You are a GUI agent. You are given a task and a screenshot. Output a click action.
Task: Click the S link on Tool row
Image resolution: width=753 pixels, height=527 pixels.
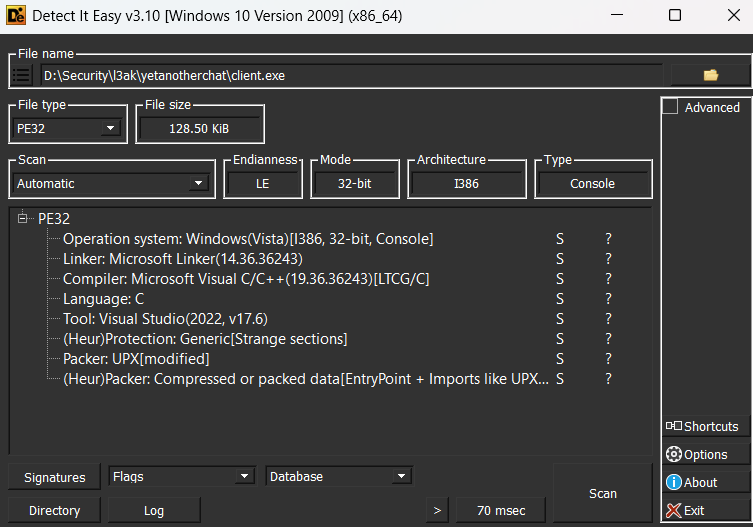coord(560,319)
